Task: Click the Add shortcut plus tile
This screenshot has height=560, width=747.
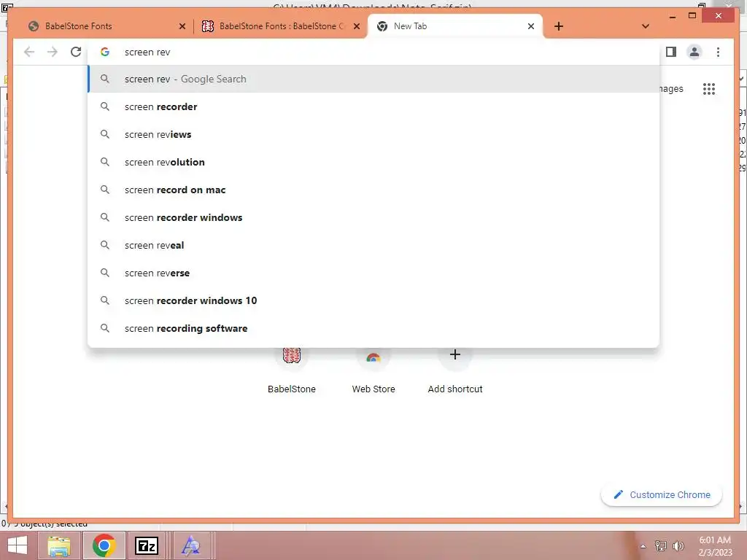Action: tap(455, 371)
